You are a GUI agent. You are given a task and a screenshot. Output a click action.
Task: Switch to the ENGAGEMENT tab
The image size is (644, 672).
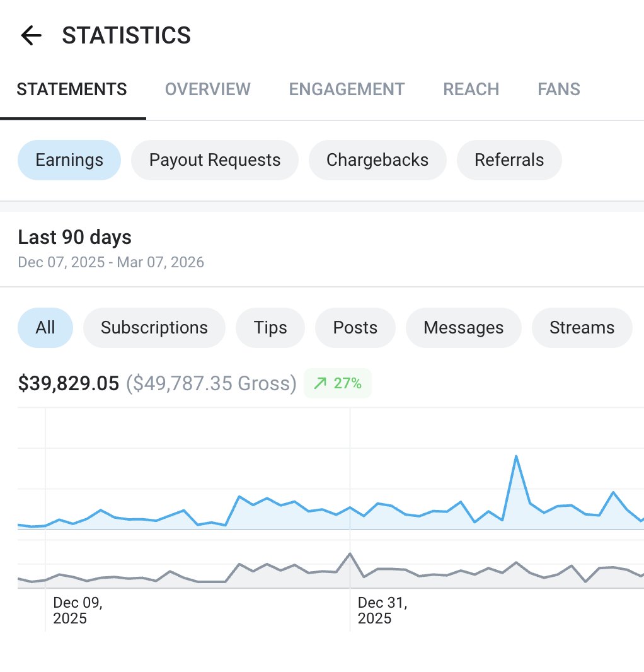(x=347, y=89)
